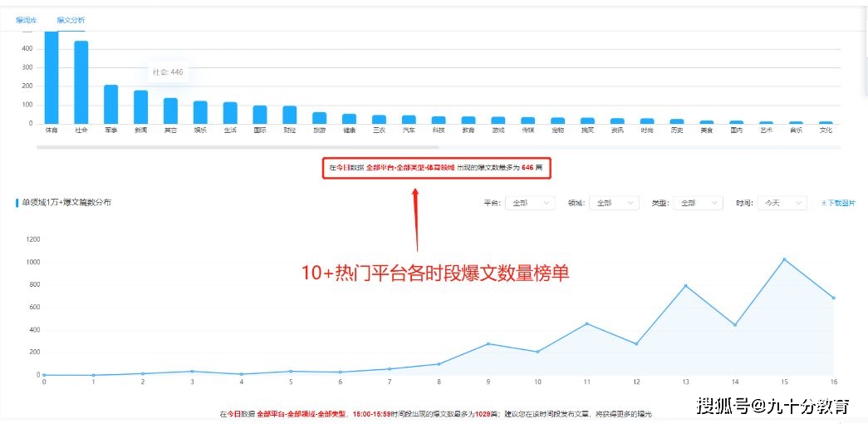Viewport: 868px width, 424px height.
Task: Open the 类型 dropdown
Action: 698,204
